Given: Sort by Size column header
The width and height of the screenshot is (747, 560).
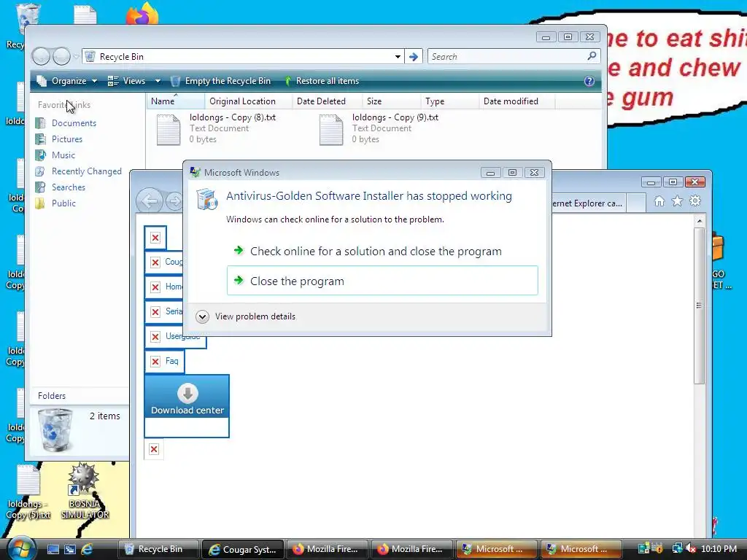Looking at the screenshot, I should tap(391, 101).
